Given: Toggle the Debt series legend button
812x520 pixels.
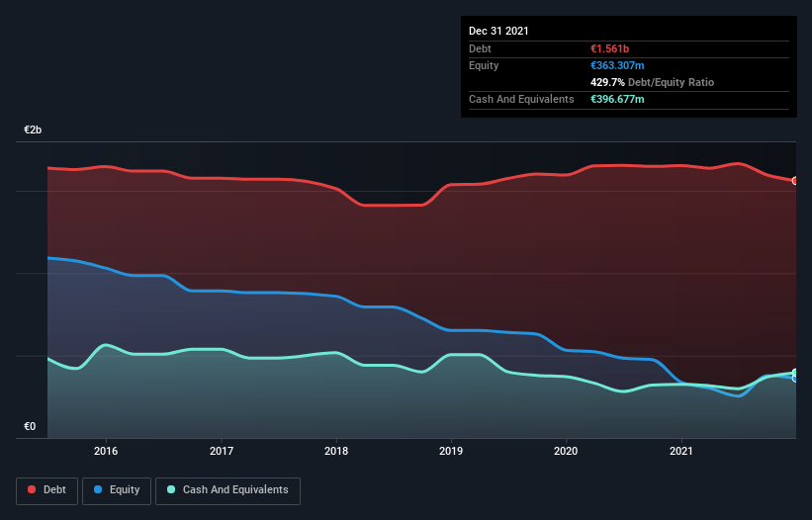Looking at the screenshot, I should pyautogui.click(x=47, y=490).
